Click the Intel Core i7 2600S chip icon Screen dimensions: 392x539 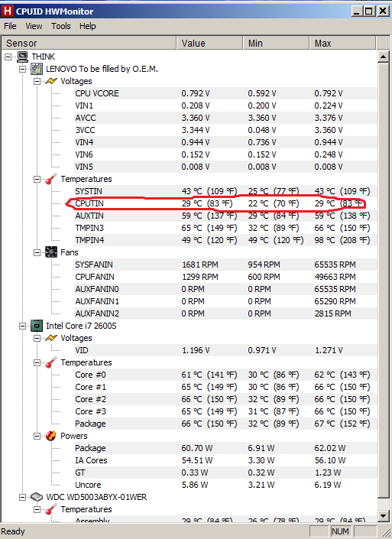click(37, 326)
